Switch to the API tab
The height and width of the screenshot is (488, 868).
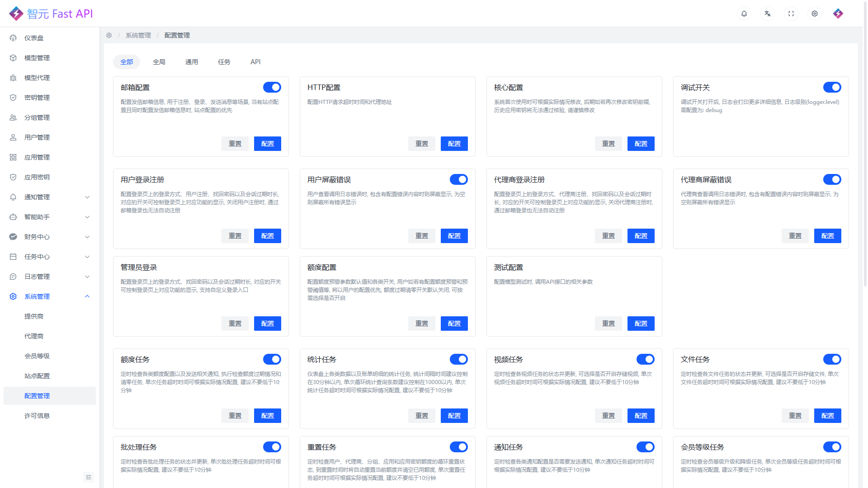(255, 62)
